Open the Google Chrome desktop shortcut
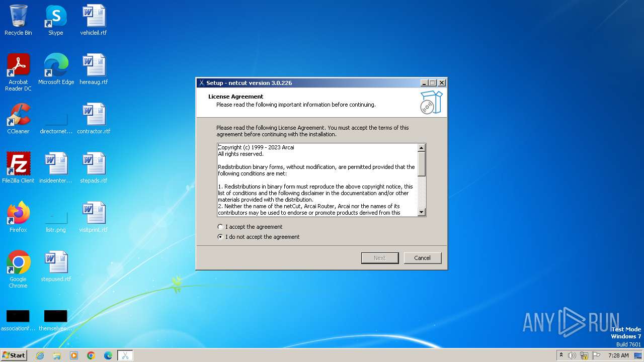Viewport: 644px width, 362px height. point(18,269)
